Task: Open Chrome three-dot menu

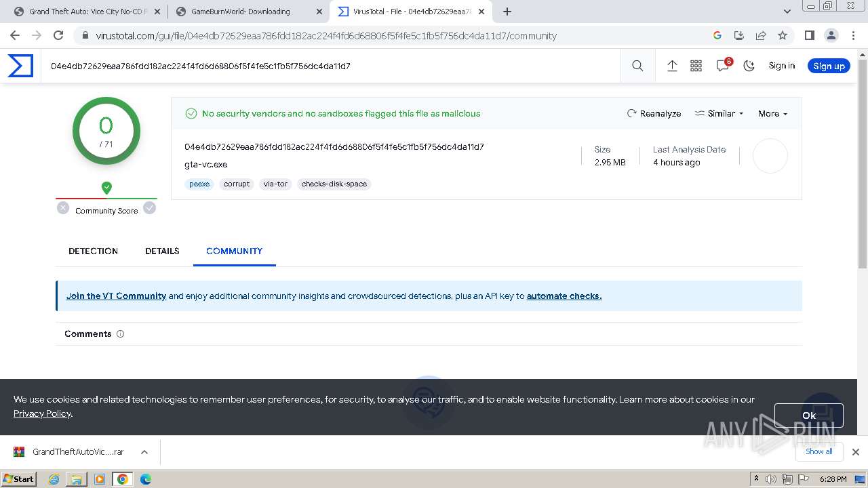Action: (x=853, y=35)
